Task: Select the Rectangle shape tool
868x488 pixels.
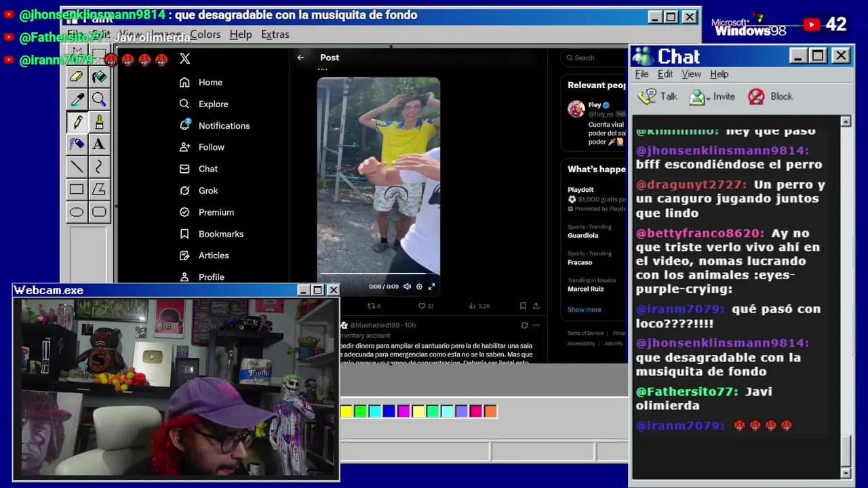Action: 77,190
